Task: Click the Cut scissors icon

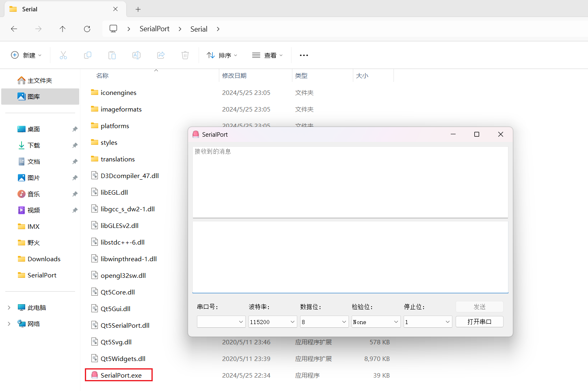Action: (63, 55)
